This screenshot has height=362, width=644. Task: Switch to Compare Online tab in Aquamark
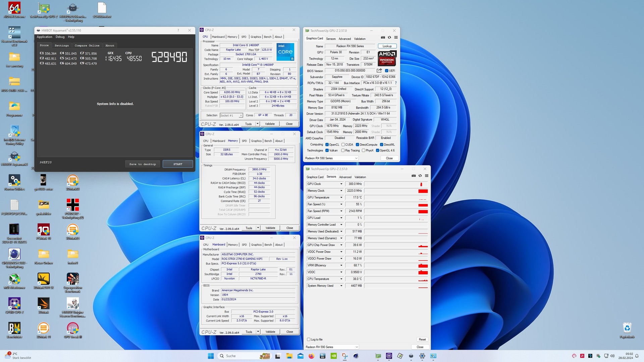point(87,46)
